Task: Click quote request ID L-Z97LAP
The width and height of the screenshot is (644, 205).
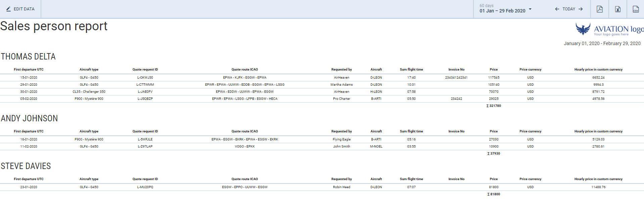Action: pyautogui.click(x=145, y=147)
